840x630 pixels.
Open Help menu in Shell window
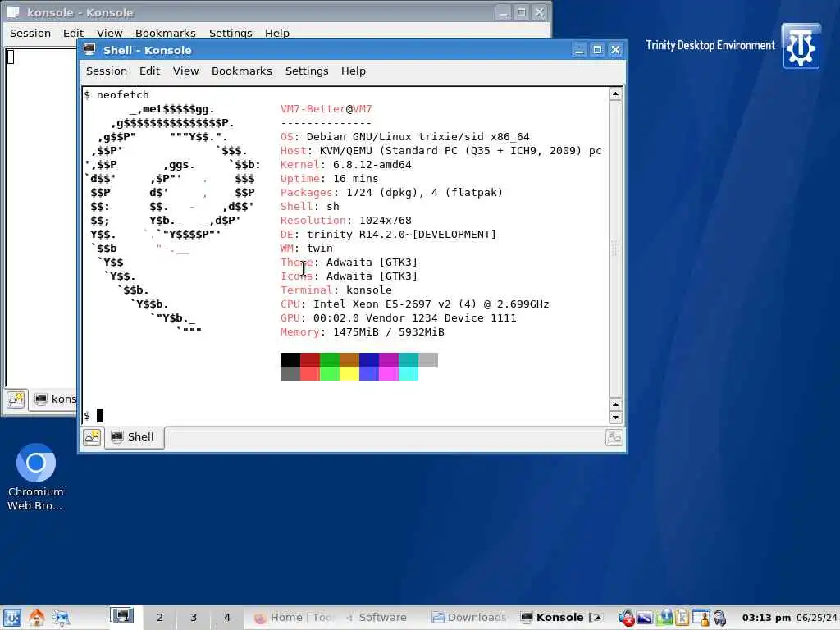click(354, 71)
